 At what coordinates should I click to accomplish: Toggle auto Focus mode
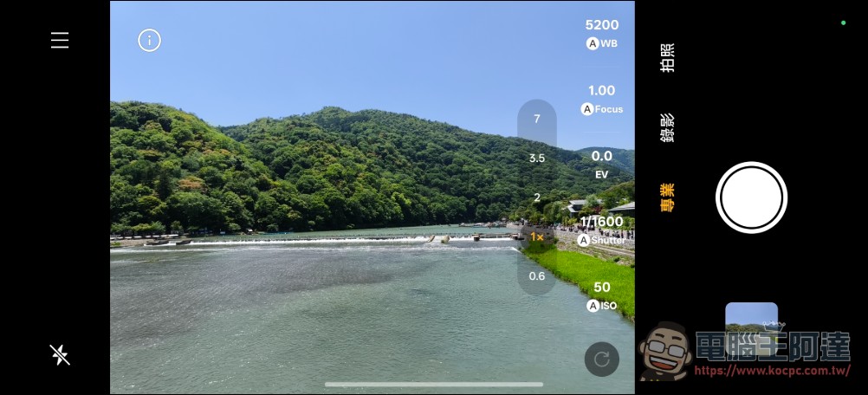(602, 109)
